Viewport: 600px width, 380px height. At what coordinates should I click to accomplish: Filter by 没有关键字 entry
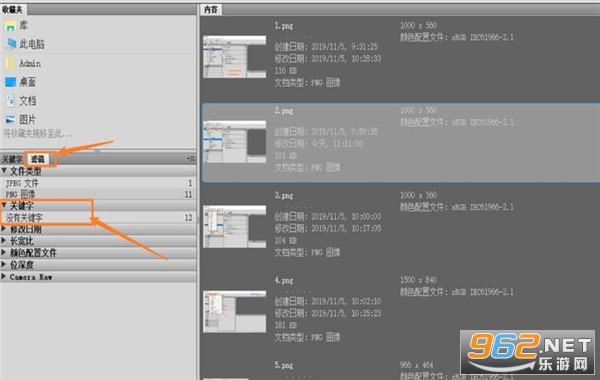[98, 218]
